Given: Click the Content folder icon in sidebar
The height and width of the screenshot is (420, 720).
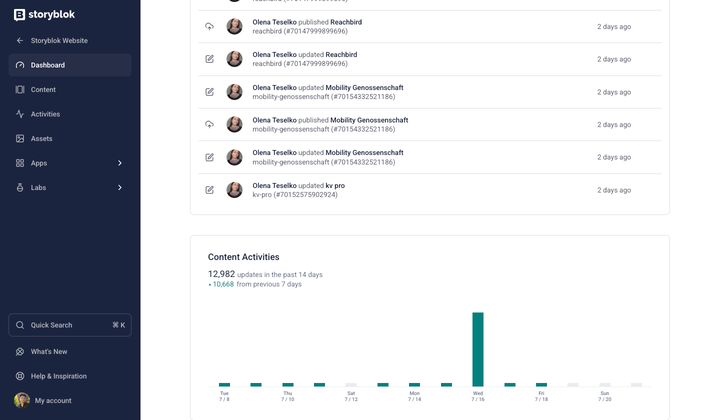Looking at the screenshot, I should point(20,90).
